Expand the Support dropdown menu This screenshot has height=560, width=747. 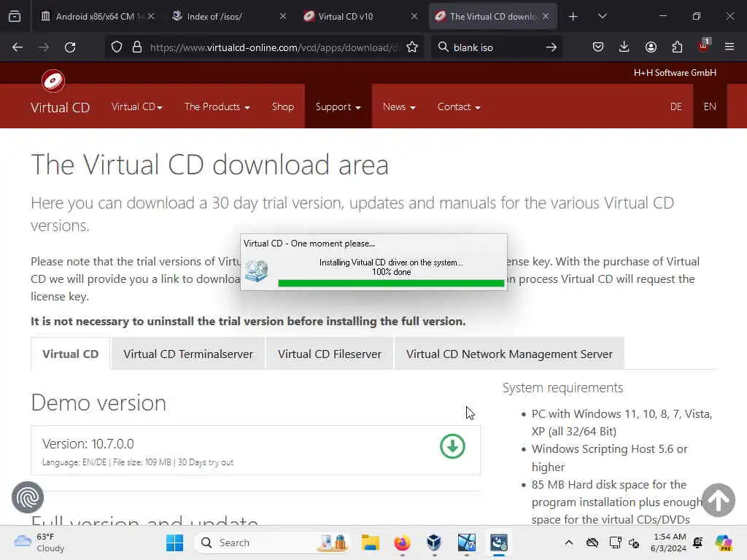pyautogui.click(x=338, y=106)
